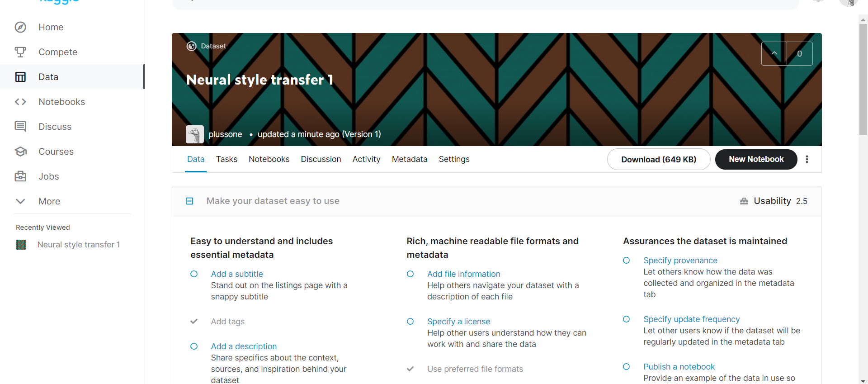Open Notebooks code brackets icon
Screen dimensions: 868x384
click(20, 102)
